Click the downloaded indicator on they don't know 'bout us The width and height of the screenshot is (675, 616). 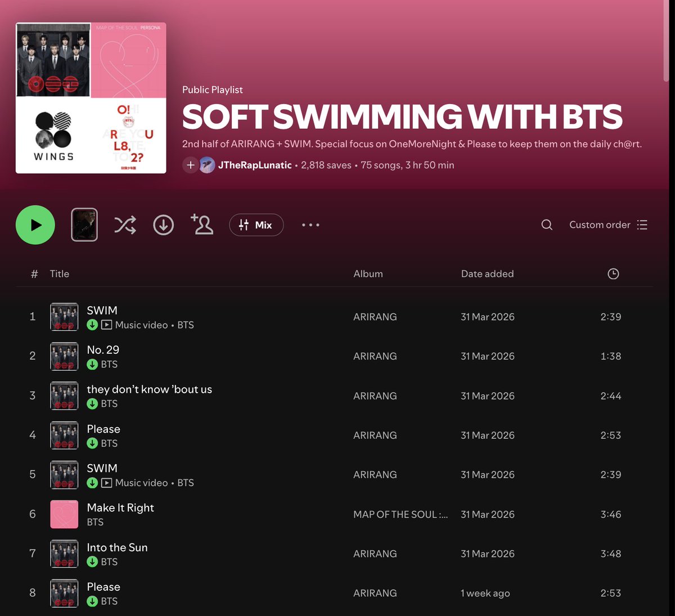92,404
